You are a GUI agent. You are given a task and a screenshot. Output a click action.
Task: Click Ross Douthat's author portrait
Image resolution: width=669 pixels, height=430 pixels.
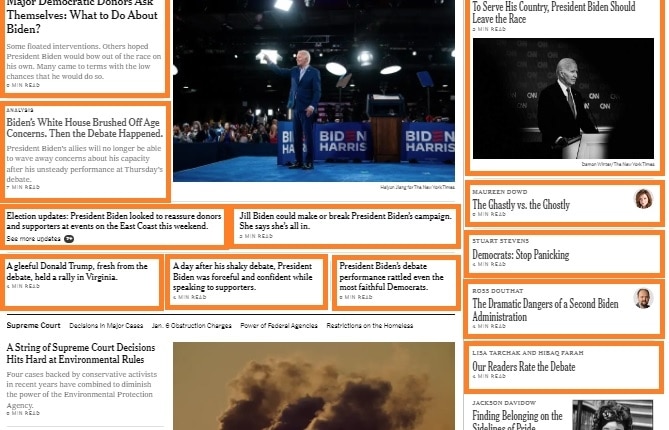tap(643, 298)
